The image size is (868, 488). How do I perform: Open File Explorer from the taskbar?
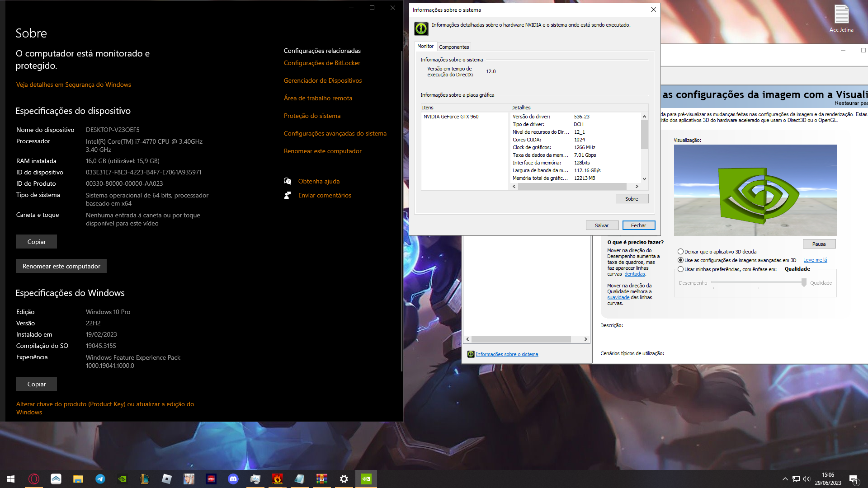(78, 479)
